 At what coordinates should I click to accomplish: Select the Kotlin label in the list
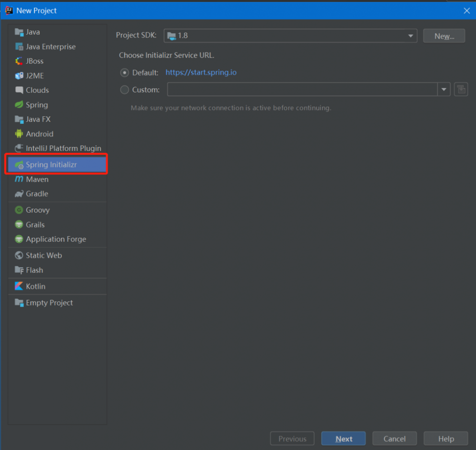(x=36, y=286)
